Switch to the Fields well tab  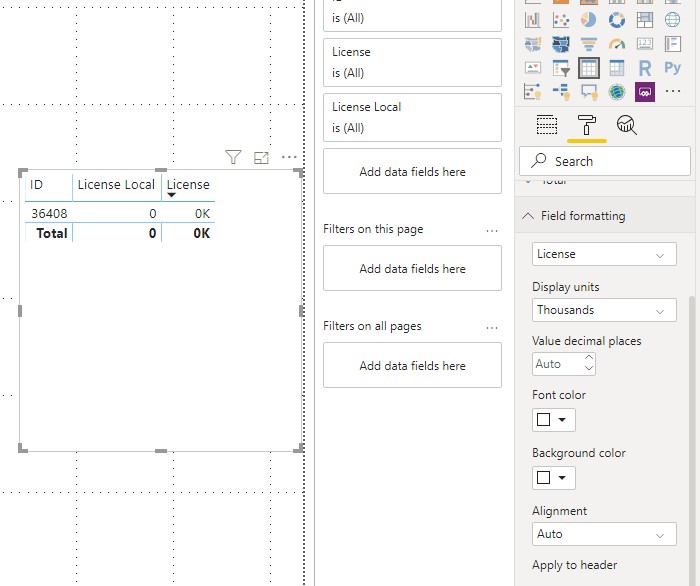[x=546, y=125]
